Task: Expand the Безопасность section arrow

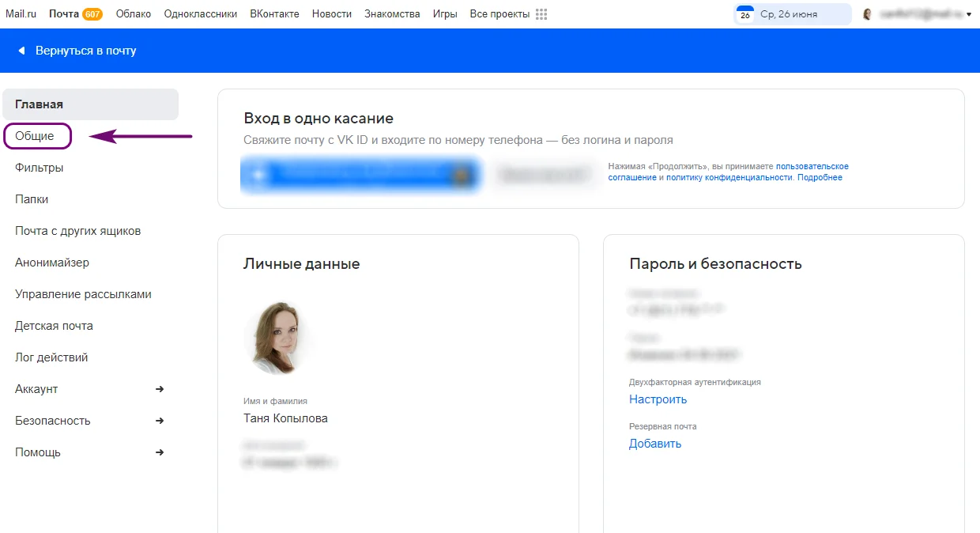Action: pyautogui.click(x=160, y=421)
